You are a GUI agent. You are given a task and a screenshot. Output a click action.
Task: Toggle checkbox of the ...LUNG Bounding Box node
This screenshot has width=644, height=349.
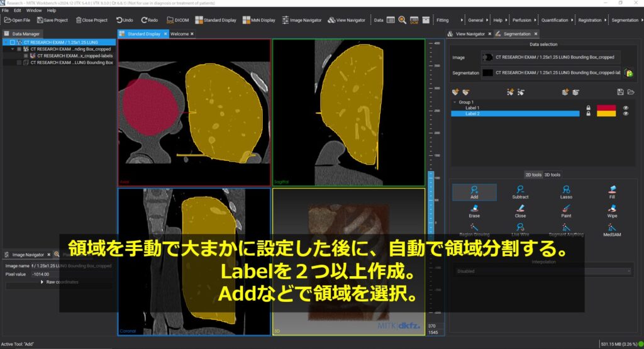[19, 62]
